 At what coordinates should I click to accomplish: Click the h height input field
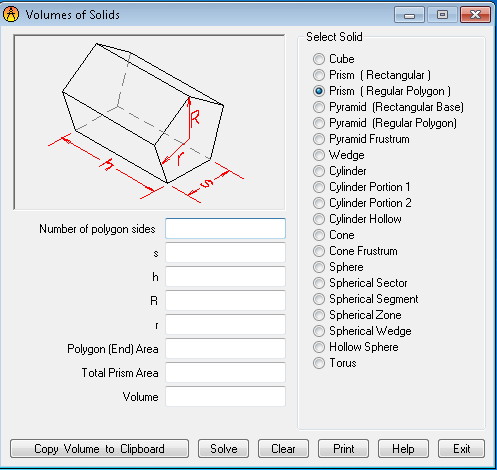point(225,277)
